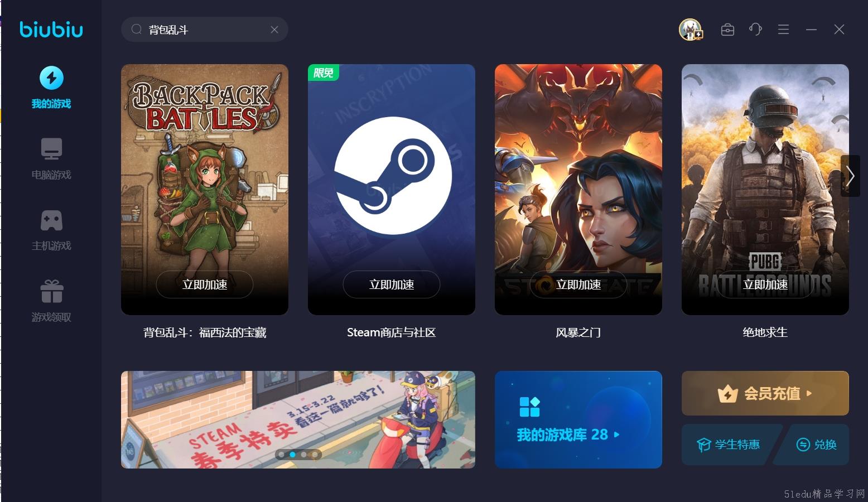Click the user avatar picture
This screenshot has height=502, width=868.
click(691, 30)
